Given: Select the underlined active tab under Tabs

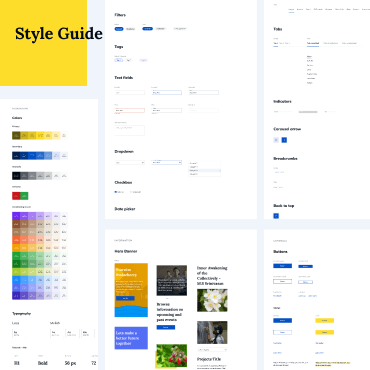Looking at the screenshot, I should (313, 43).
